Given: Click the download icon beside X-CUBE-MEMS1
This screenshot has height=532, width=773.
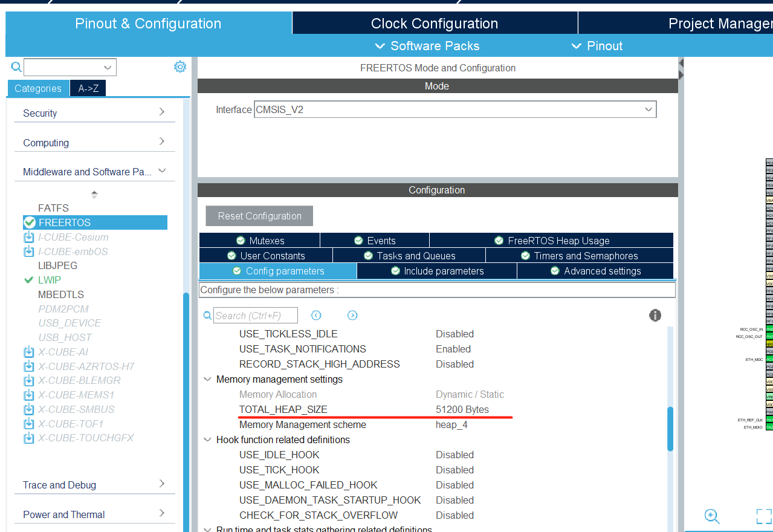Looking at the screenshot, I should pyautogui.click(x=29, y=395).
